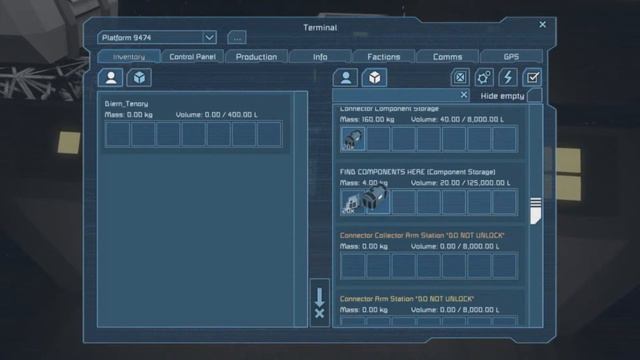This screenshot has width=640, height=360.
Task: Click the FIND COMPONENTS HERE (Component Storage) title
Action: point(418,172)
